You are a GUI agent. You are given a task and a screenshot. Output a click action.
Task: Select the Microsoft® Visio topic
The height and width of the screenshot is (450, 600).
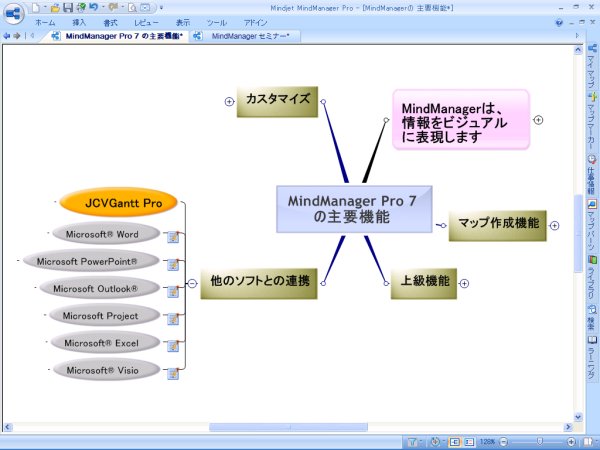[106, 370]
